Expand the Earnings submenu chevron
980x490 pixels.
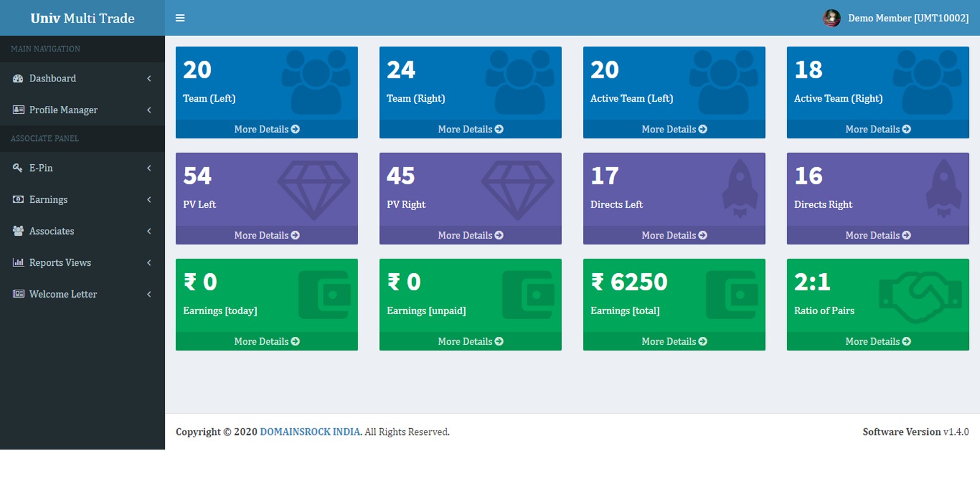[x=149, y=199]
